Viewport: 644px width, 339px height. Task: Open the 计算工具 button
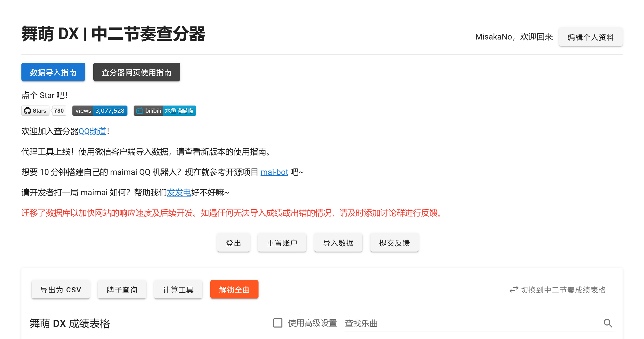click(178, 290)
